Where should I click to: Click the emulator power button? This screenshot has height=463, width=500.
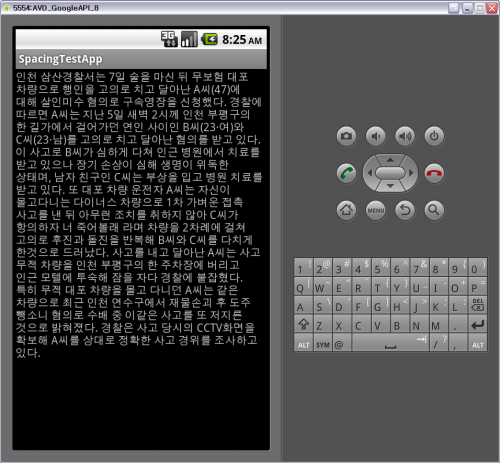coord(434,136)
